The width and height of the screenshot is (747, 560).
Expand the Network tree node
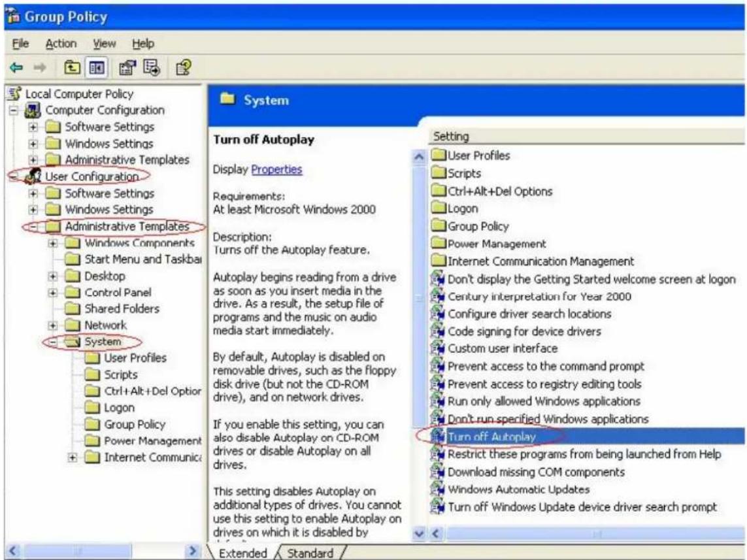click(53, 325)
